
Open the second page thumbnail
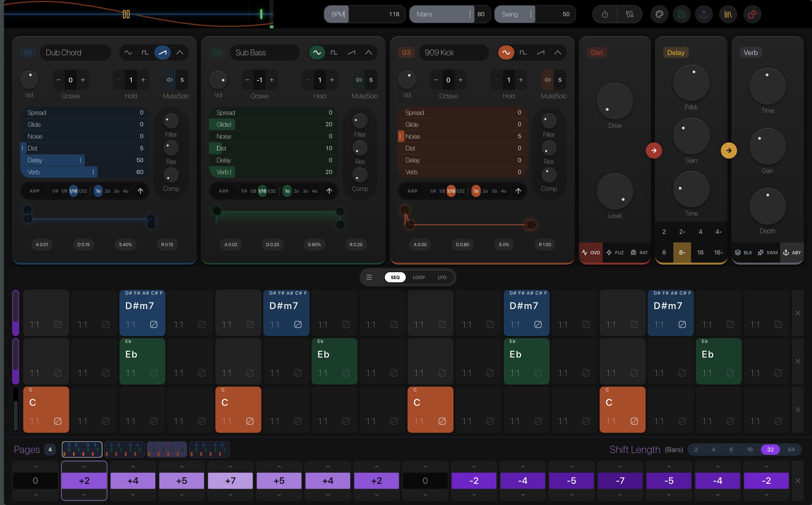point(124,449)
